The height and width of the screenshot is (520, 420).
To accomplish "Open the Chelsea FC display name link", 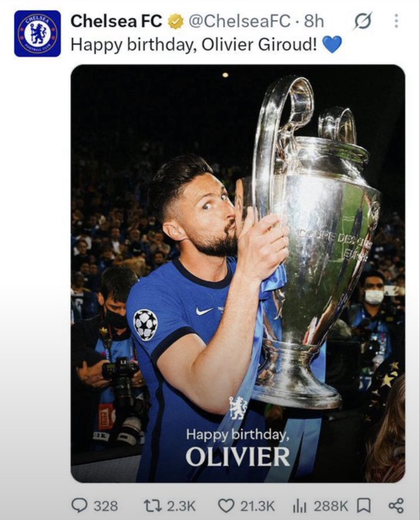I will (x=116, y=21).
